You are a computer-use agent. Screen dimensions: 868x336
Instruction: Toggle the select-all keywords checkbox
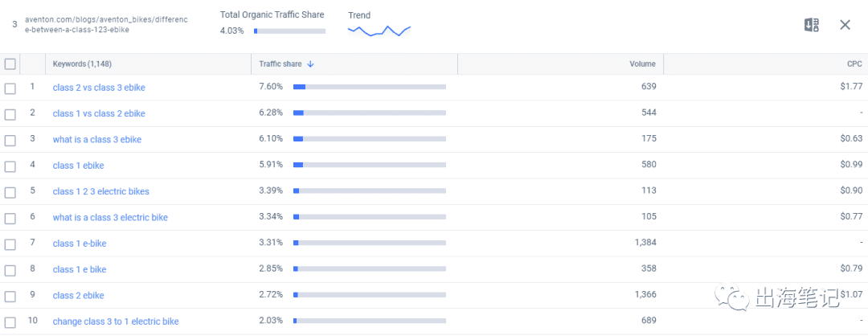click(x=10, y=64)
